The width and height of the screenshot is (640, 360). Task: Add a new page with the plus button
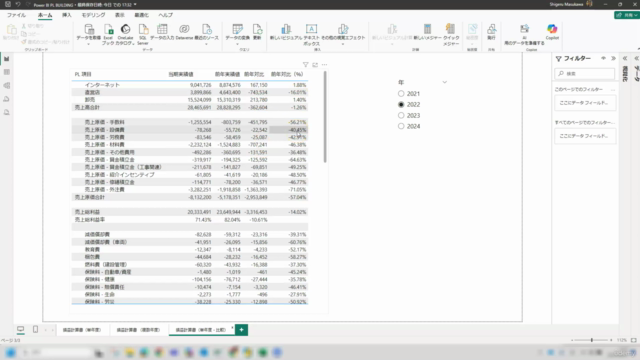click(x=241, y=329)
